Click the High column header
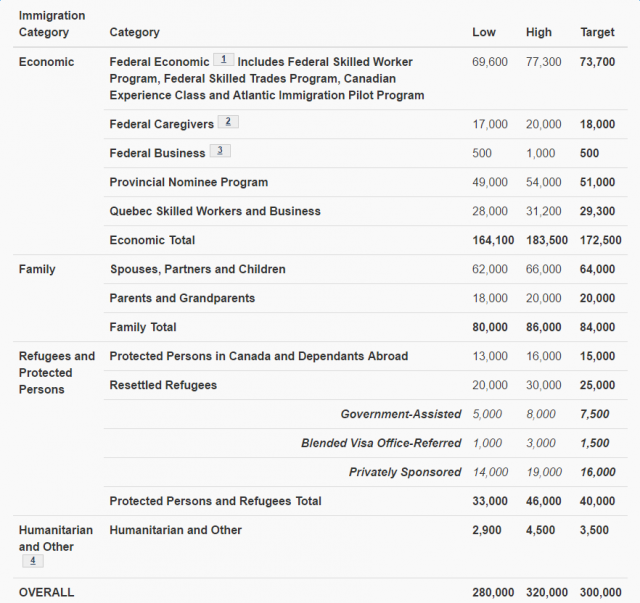 pos(538,32)
